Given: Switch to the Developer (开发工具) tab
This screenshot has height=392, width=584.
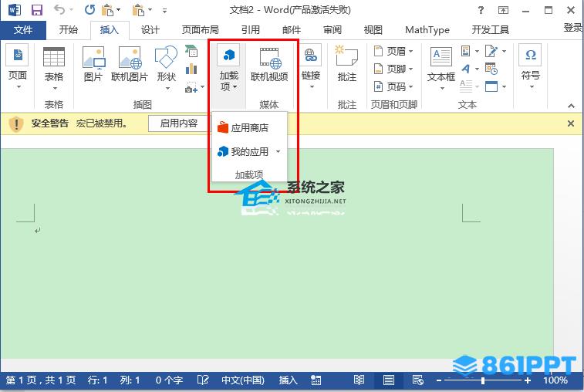Looking at the screenshot, I should point(490,30).
